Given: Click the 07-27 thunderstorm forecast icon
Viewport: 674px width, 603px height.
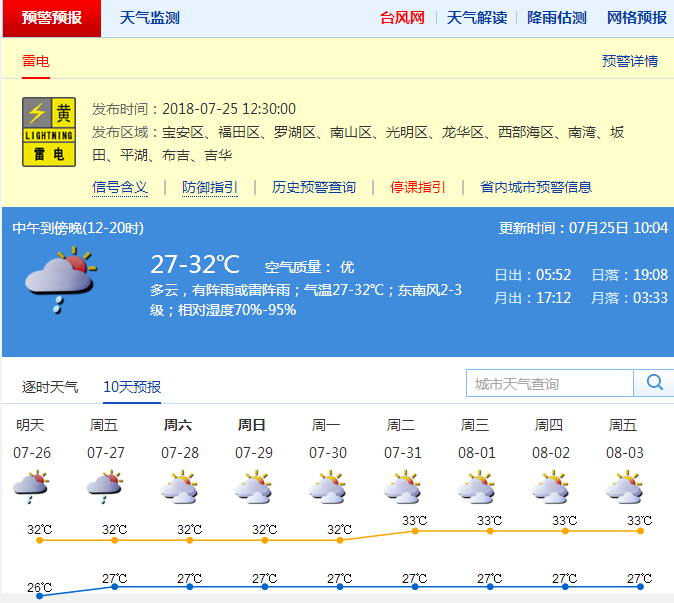Looking at the screenshot, I should 105,489.
